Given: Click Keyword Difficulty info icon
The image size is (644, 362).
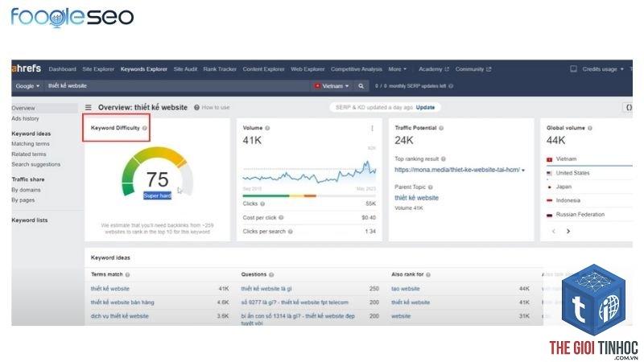Looking at the screenshot, I should tap(145, 128).
